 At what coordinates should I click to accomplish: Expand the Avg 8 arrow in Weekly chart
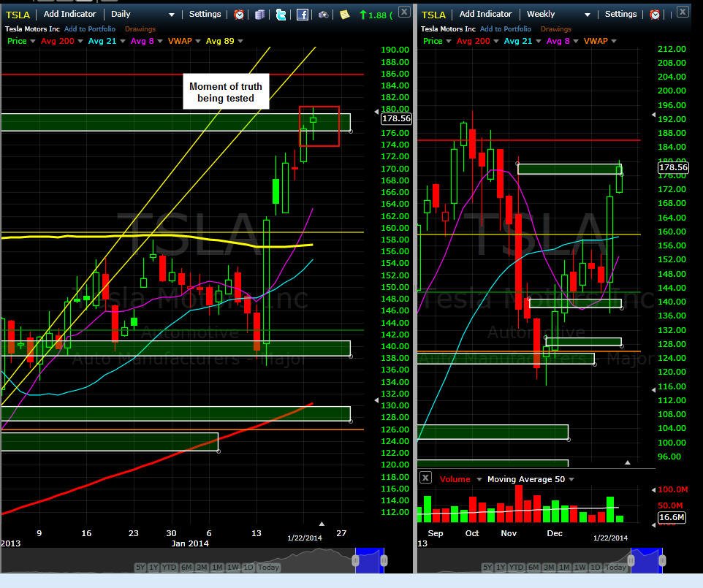click(576, 41)
